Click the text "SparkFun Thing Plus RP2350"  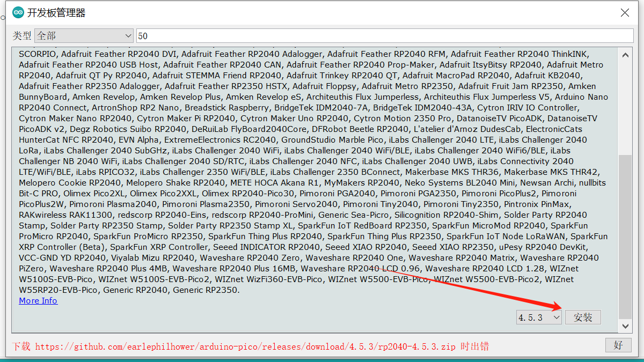tap(384, 237)
